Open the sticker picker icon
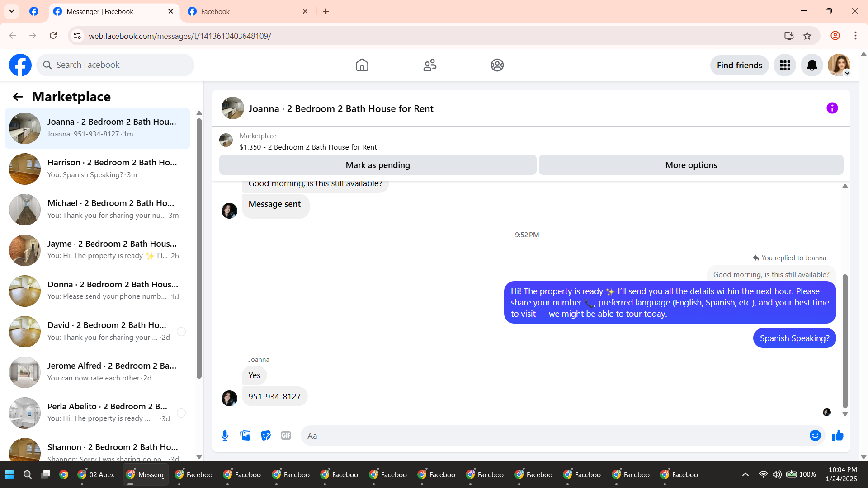Screen dimensions: 868x488 (266, 436)
